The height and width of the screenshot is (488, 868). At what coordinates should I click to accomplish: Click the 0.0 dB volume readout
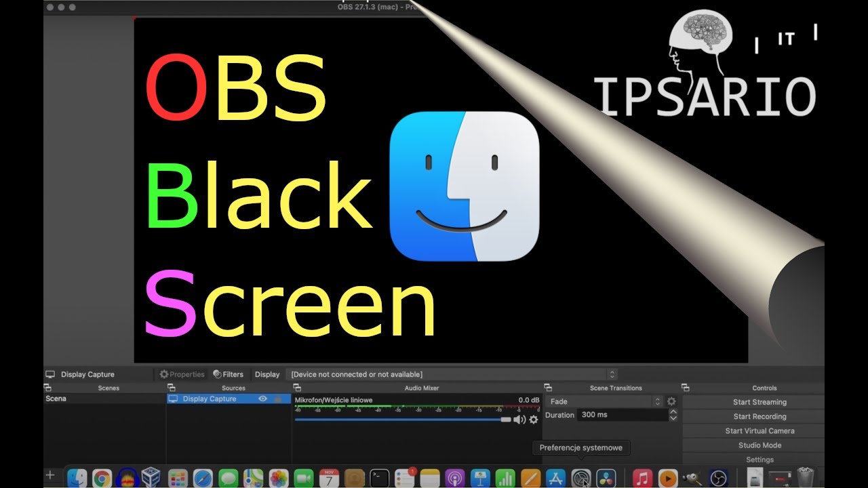pyautogui.click(x=528, y=401)
